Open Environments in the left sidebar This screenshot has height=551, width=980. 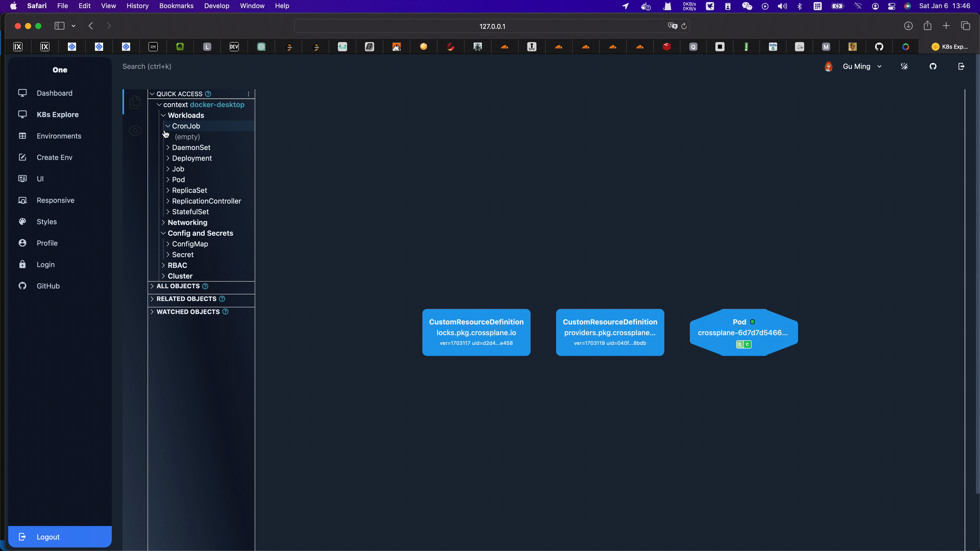click(x=59, y=136)
